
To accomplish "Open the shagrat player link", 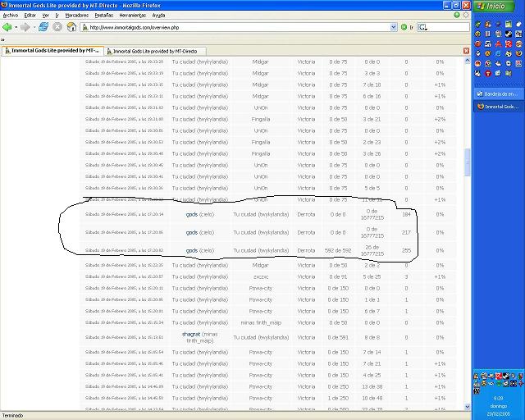I will 191,334.
